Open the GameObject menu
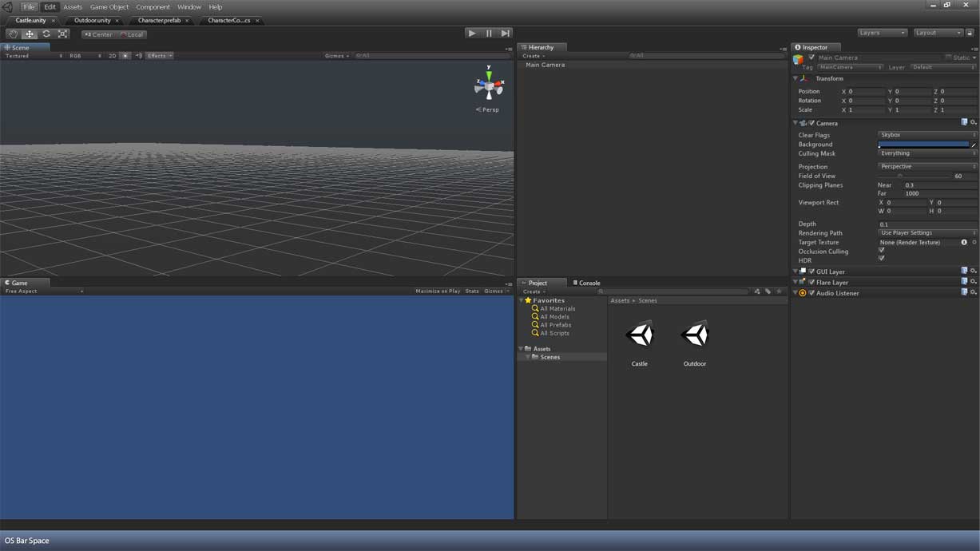980x551 pixels. click(x=109, y=6)
